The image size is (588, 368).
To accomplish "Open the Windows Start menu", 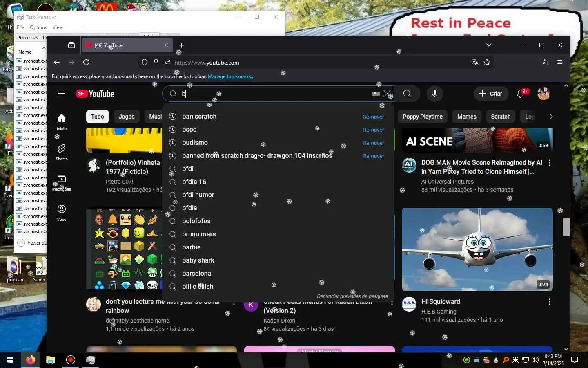I will coord(10,360).
